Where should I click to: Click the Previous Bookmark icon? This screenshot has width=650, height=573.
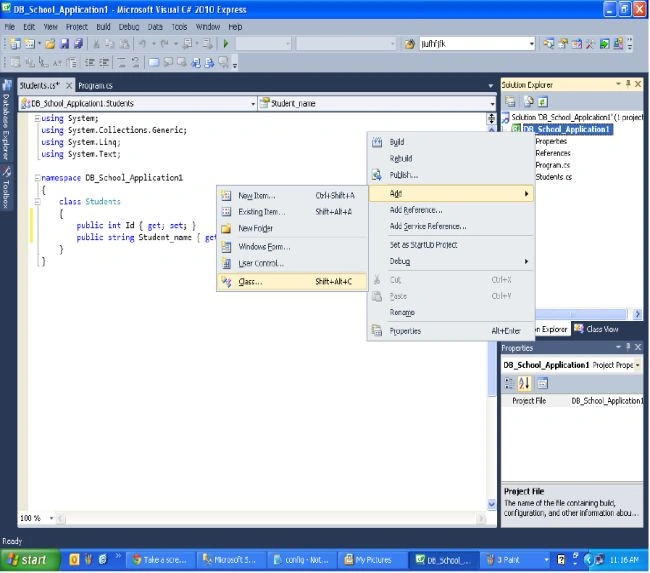tap(168, 63)
